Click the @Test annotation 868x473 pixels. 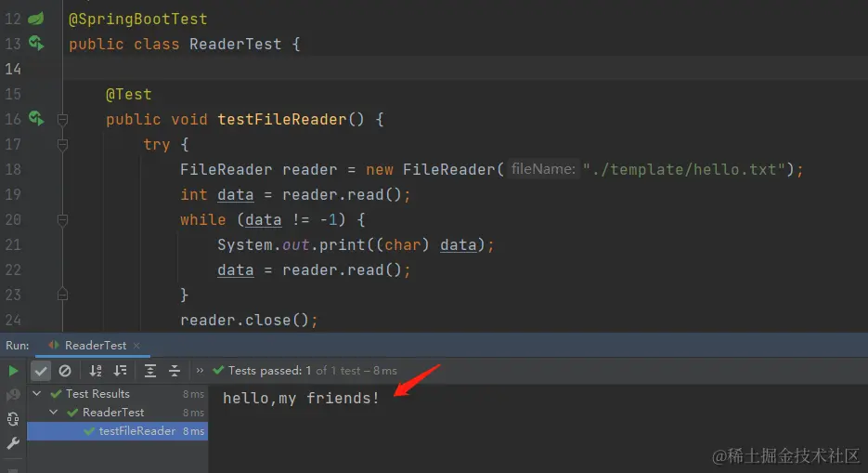pyautogui.click(x=128, y=95)
